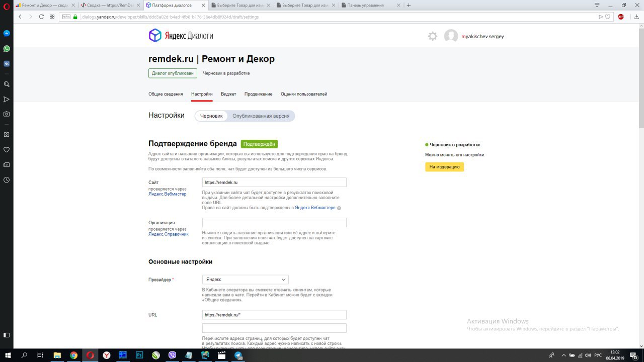
Task: Open Telegram from the taskbar
Action: (238, 355)
